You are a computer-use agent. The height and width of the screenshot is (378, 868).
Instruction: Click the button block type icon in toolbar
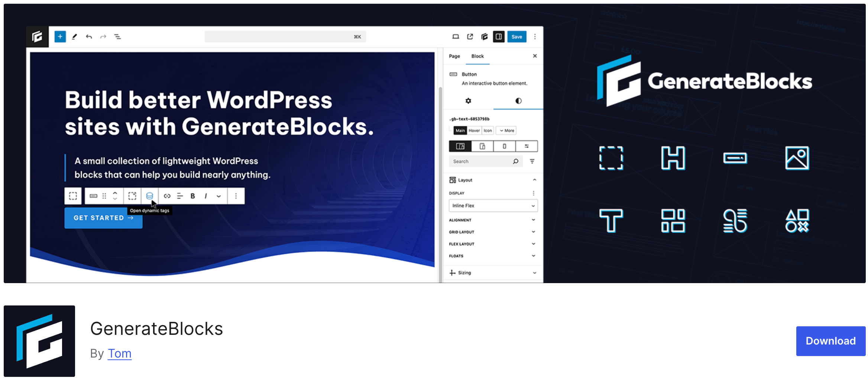pos(94,196)
